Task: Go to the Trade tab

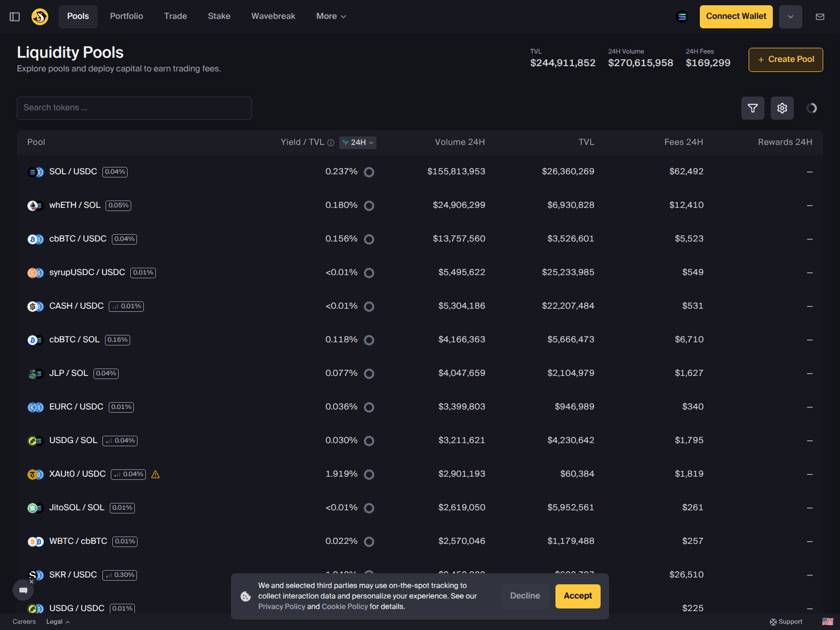Action: pos(175,16)
